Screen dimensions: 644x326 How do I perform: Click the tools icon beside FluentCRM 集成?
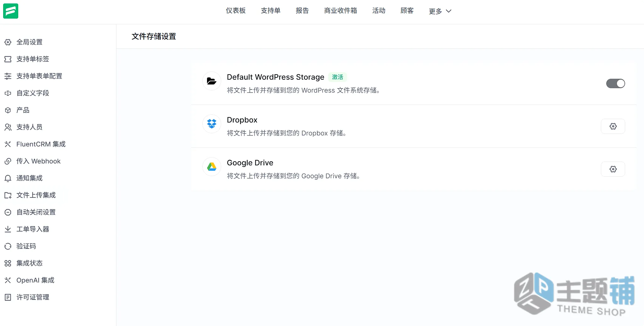click(8, 144)
